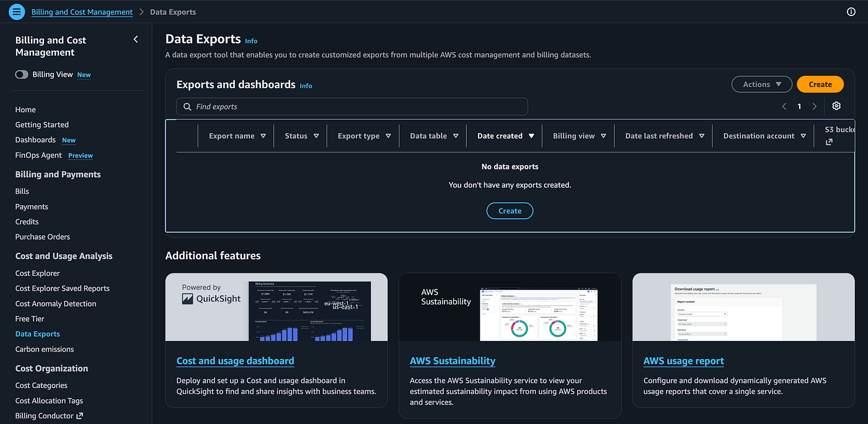Open Bills in the sidebar
This screenshot has height=424, width=868.
pos(22,192)
